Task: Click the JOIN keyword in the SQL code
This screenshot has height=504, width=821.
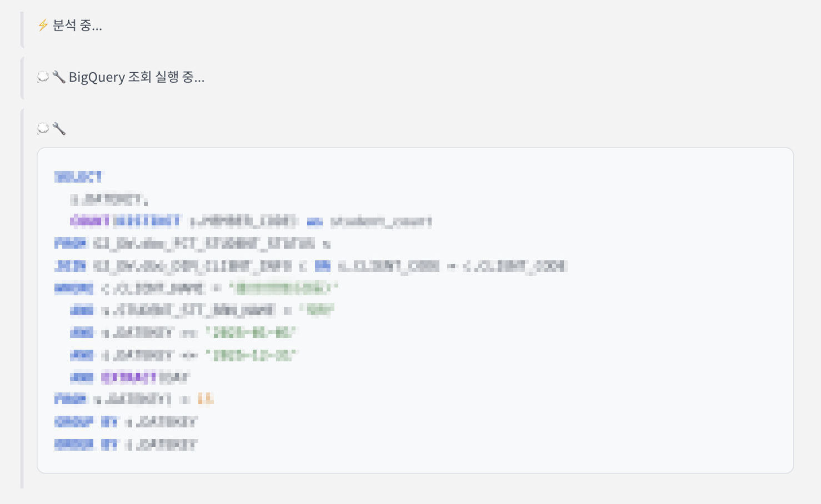Action: (71, 266)
